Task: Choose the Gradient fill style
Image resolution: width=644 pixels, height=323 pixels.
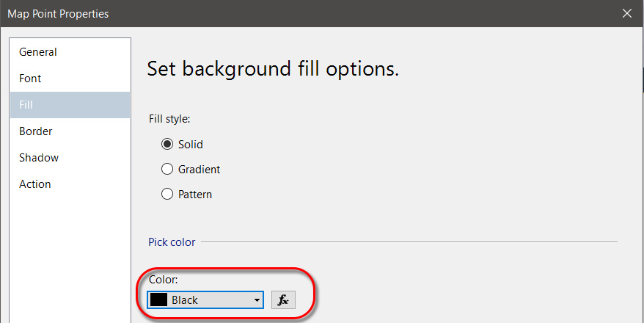Action: (167, 170)
